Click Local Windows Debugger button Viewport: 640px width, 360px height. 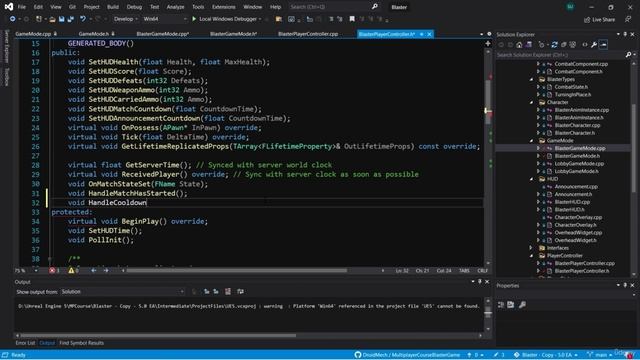[227, 19]
